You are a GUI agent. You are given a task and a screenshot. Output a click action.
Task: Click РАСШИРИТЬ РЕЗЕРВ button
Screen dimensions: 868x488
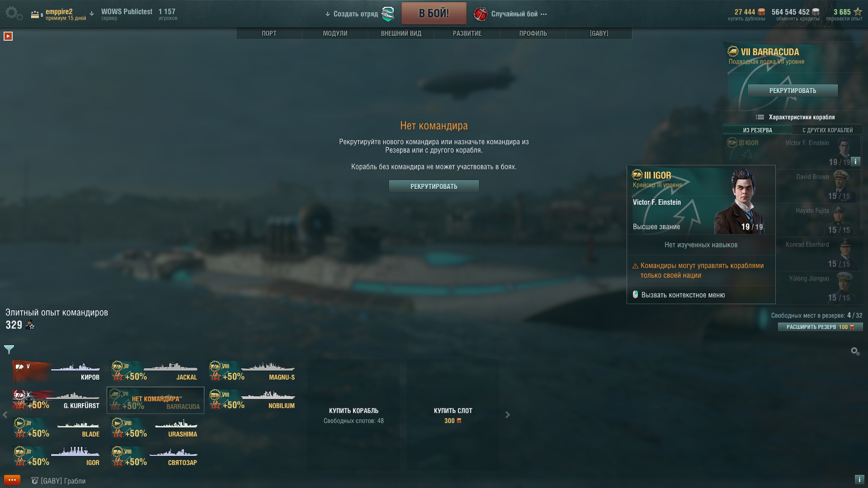coord(820,327)
